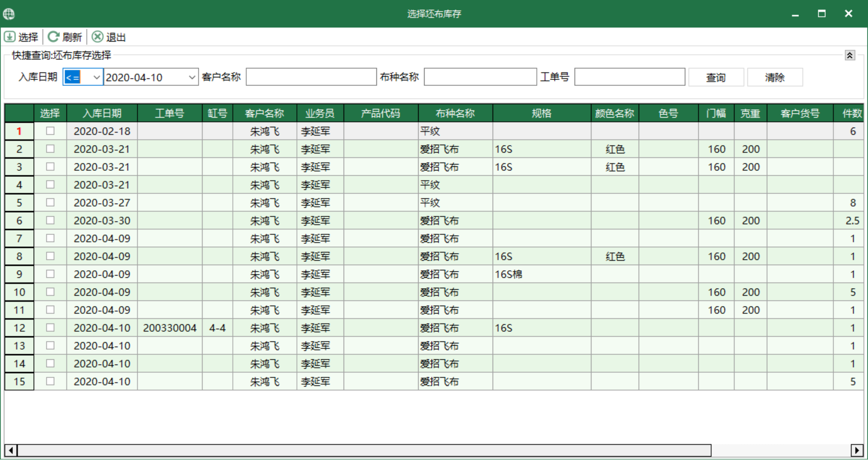Image resolution: width=868 pixels, height=460 pixels.
Task: Click the 工单号 column header
Action: tap(169, 113)
